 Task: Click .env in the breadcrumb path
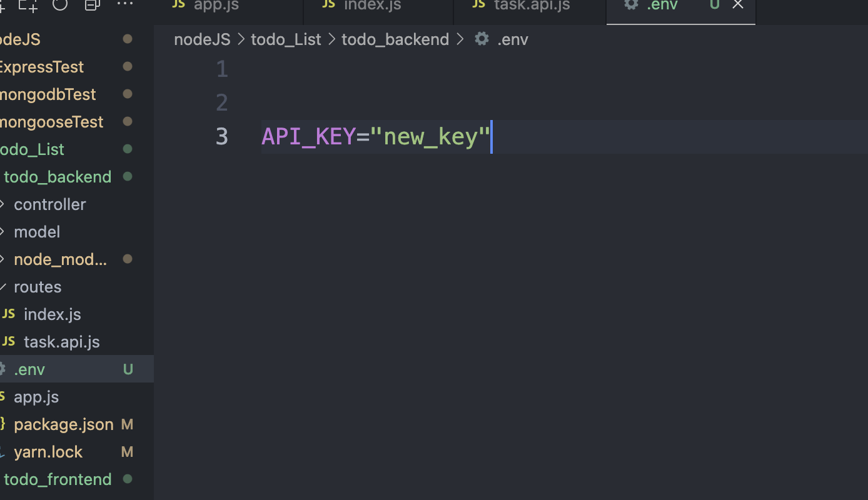513,39
